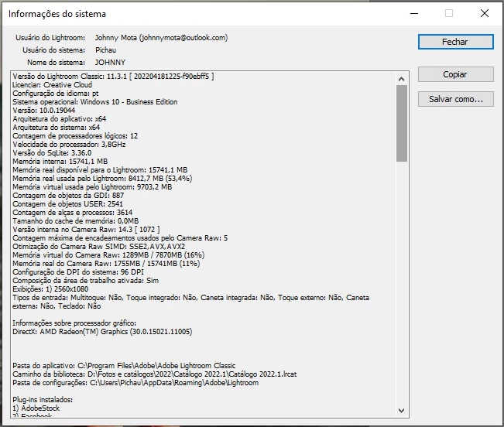Viewport: 504px width, 427px height.
Task: Click Pasta do aplicativo path line
Action: (124, 366)
